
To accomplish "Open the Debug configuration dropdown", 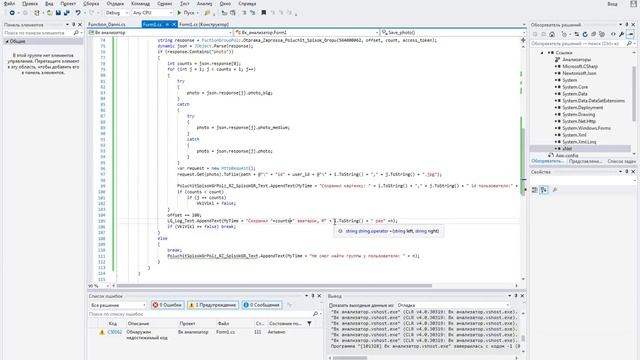I will tap(116, 13).
